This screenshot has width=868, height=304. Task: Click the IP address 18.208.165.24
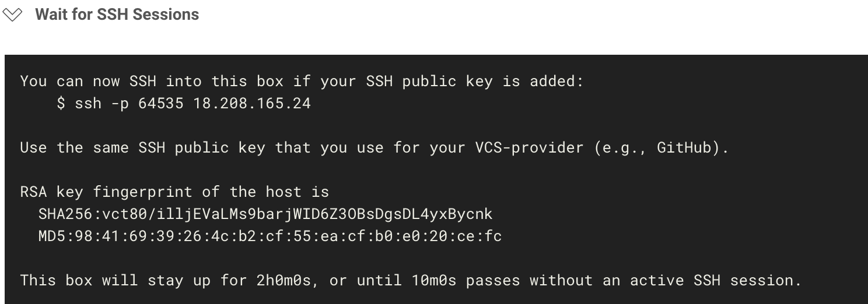tap(252, 104)
